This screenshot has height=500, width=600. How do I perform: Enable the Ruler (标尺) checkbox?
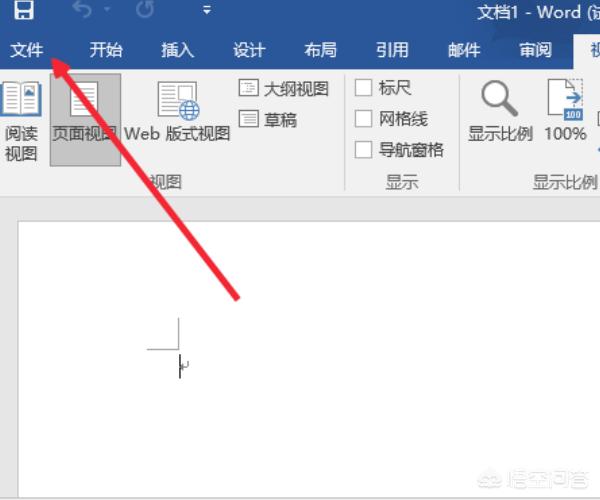point(363,88)
